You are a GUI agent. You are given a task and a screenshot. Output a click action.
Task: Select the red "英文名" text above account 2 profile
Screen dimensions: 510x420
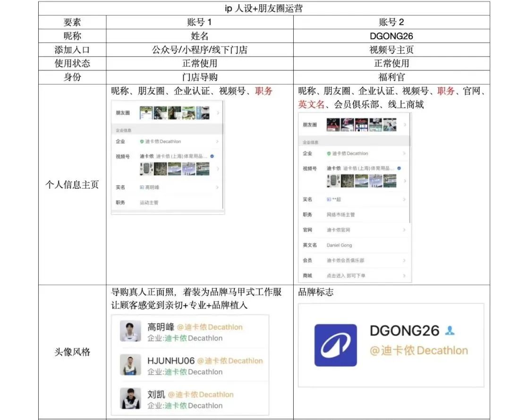311,104
